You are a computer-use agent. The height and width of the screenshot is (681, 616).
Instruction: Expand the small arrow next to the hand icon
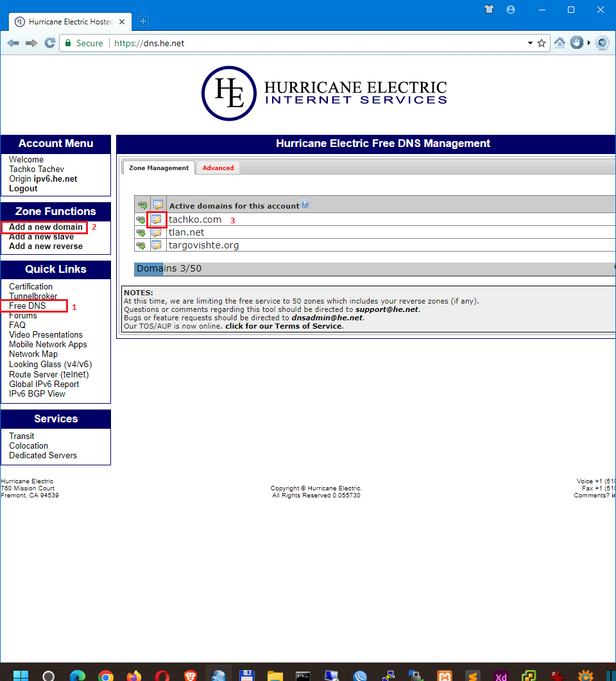coord(588,42)
